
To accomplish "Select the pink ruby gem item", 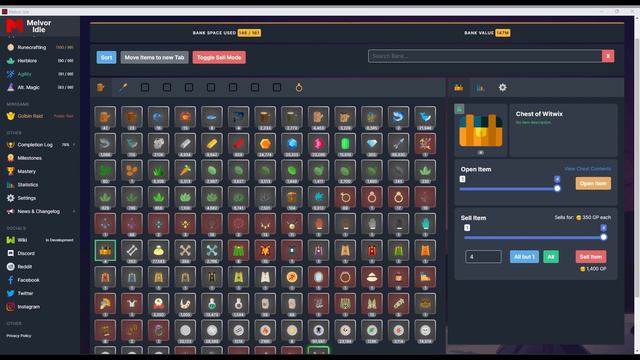I will click(x=318, y=144).
